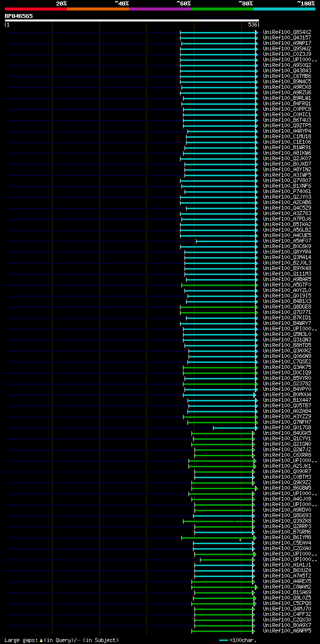Select the UniRef100_Q7U771 label
The width and height of the screenshot is (320, 644).
[x=287, y=312]
